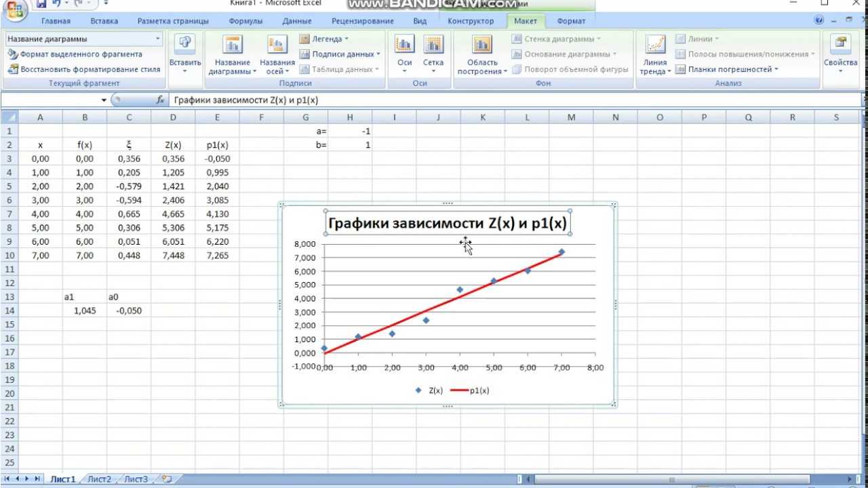Open Подписи данных data labels menu
The height and width of the screenshot is (488, 868).
click(340, 54)
